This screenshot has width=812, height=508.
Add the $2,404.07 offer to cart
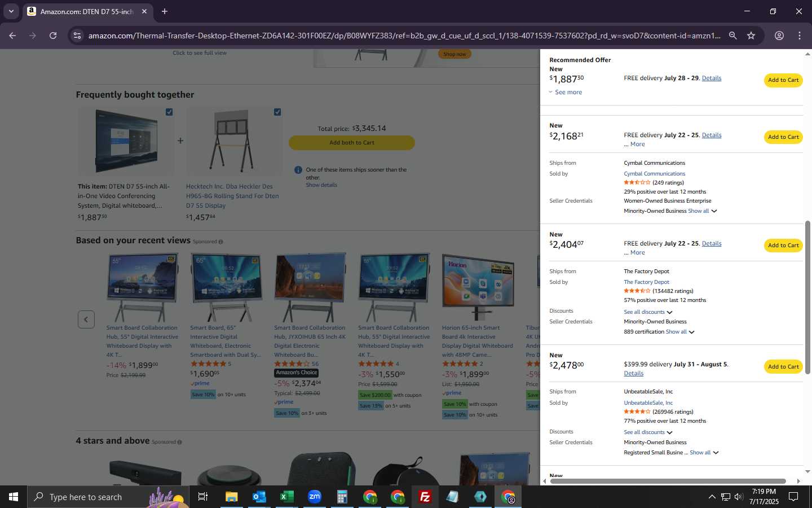click(783, 246)
